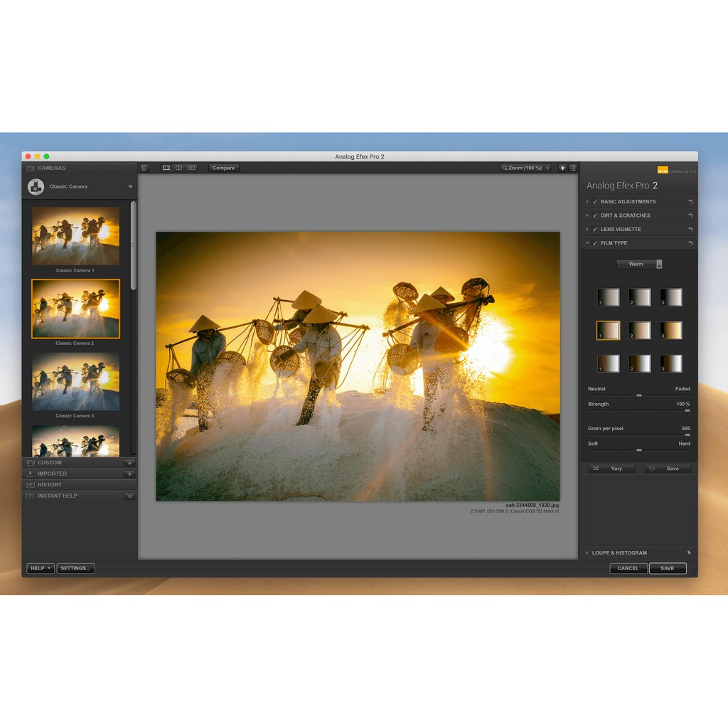The image size is (728, 728).
Task: Hide the left panel using toolbar icon
Action: [145, 168]
